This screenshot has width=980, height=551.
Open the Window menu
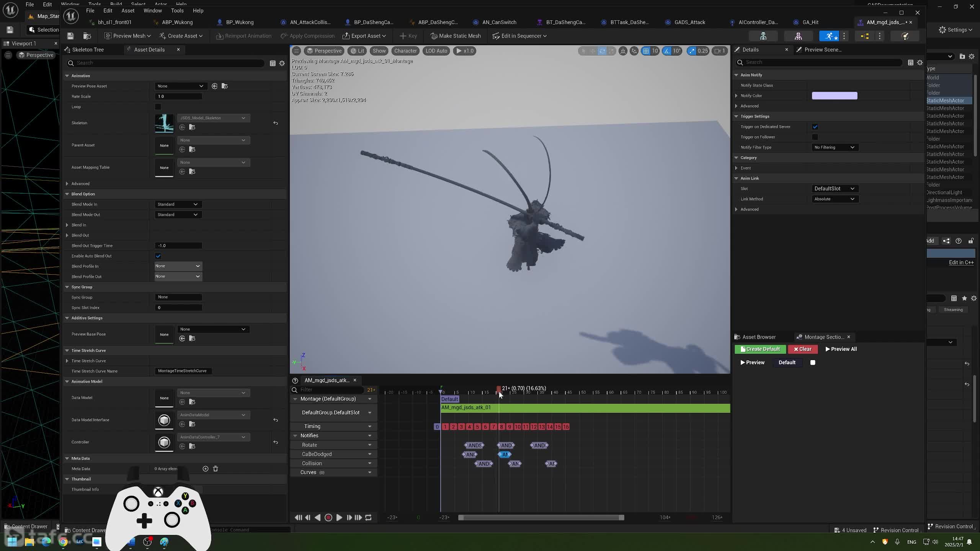click(152, 11)
